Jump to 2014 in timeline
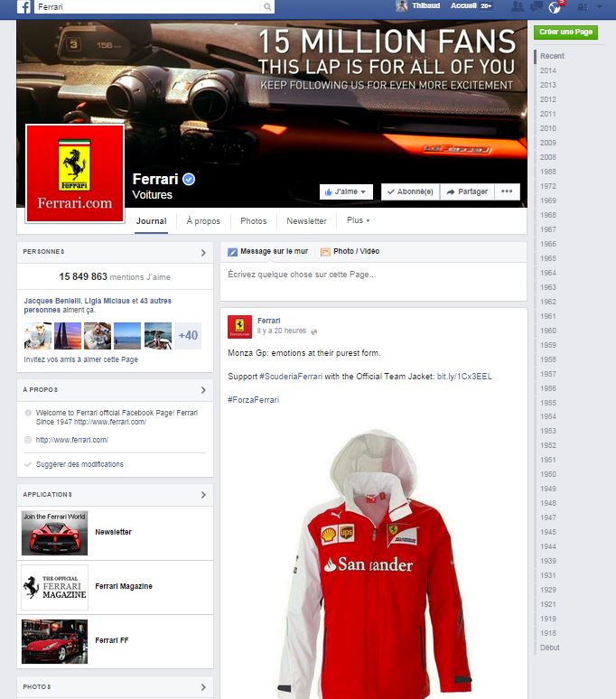 point(547,70)
